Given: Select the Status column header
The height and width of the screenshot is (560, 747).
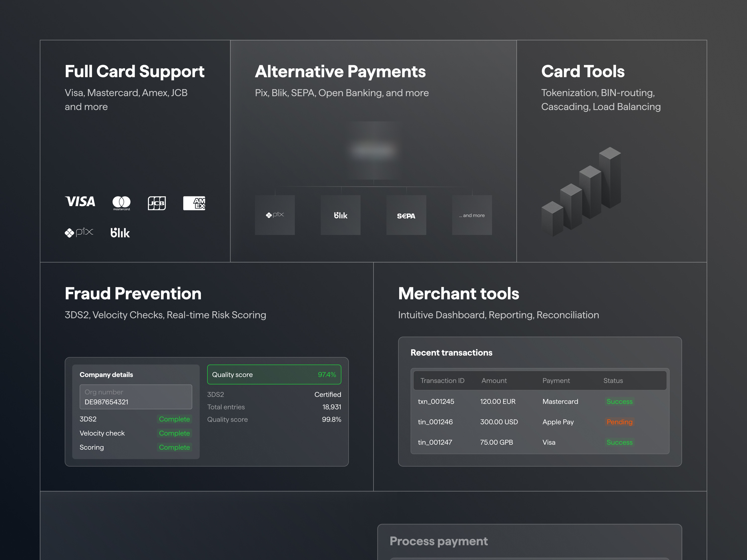Looking at the screenshot, I should [613, 380].
